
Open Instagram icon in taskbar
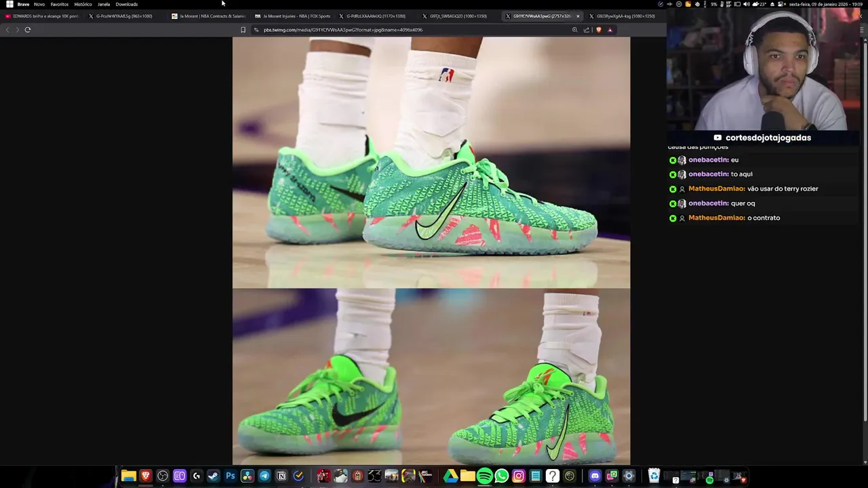pyautogui.click(x=519, y=476)
